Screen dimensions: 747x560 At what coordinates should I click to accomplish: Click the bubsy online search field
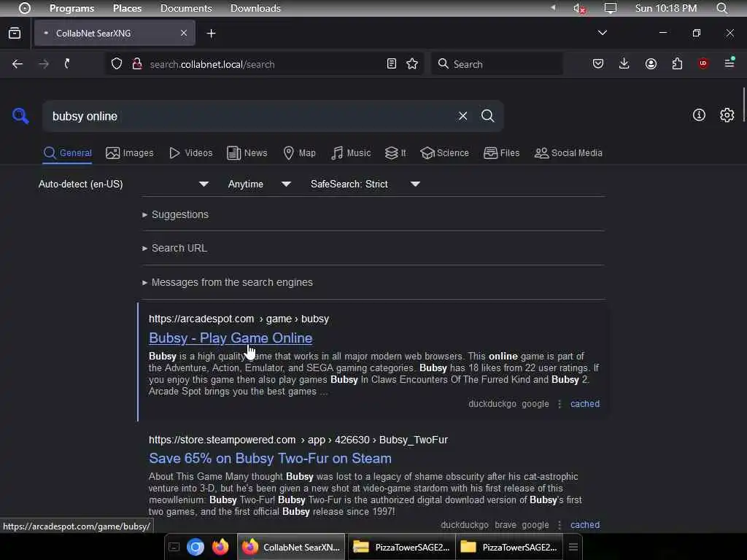point(250,116)
